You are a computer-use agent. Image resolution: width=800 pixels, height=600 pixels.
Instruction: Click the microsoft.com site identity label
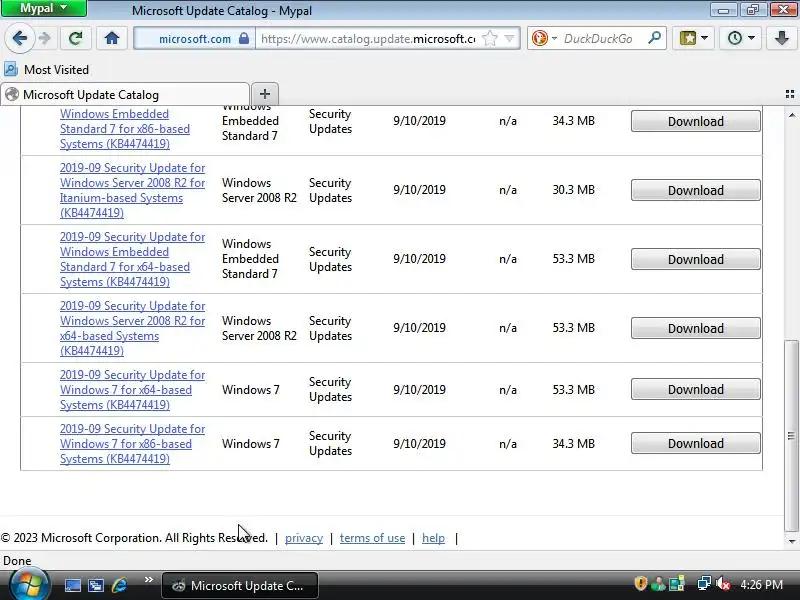(194, 39)
